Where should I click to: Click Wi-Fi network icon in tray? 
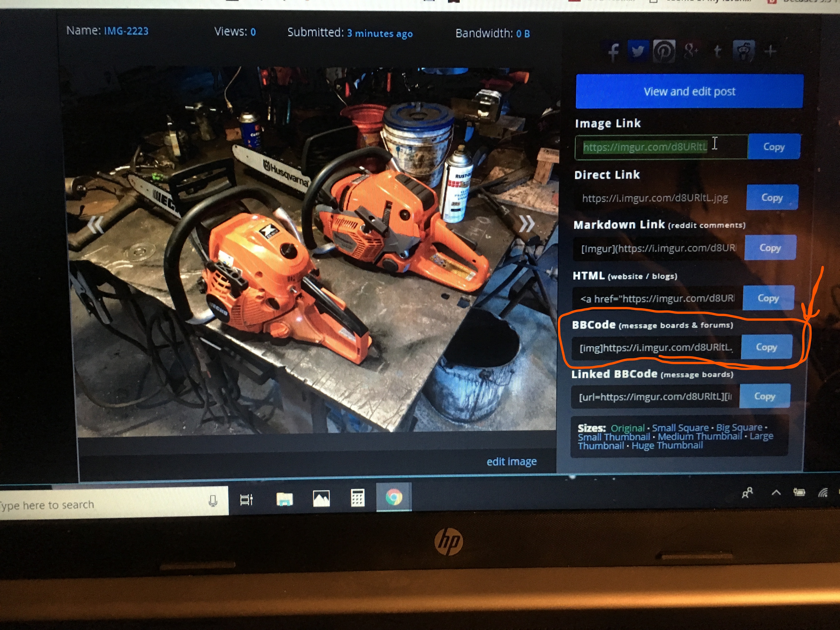[823, 493]
